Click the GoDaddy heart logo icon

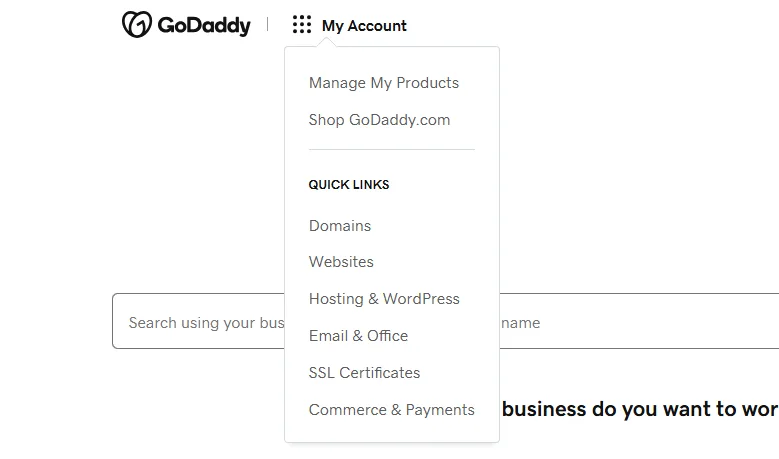(x=136, y=25)
